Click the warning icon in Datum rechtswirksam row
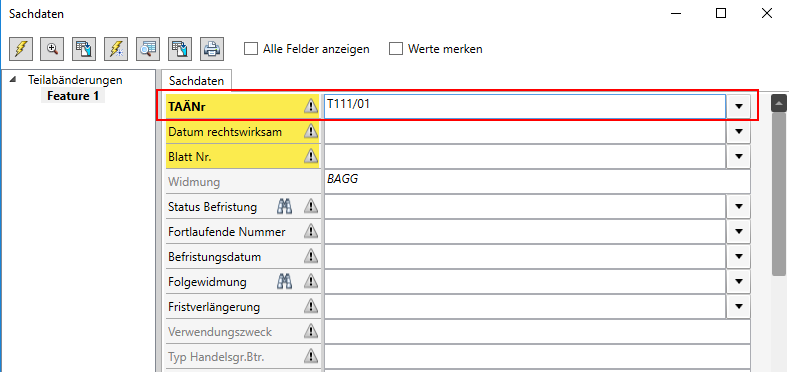The height and width of the screenshot is (372, 789). [x=311, y=131]
